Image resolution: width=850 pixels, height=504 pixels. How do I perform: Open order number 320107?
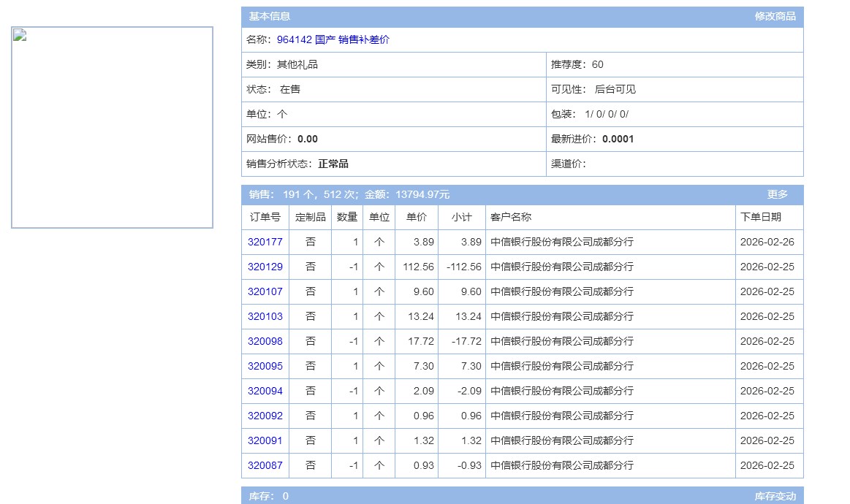tap(265, 291)
